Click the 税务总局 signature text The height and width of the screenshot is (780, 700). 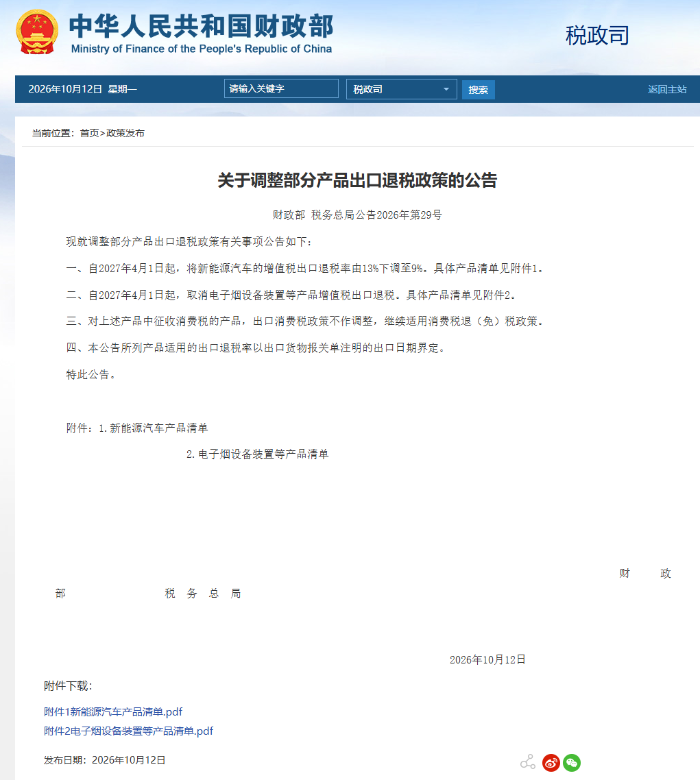(203, 594)
